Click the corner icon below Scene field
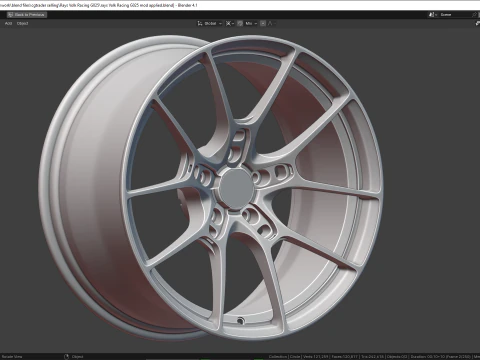The image size is (480, 360). click(x=477, y=23)
